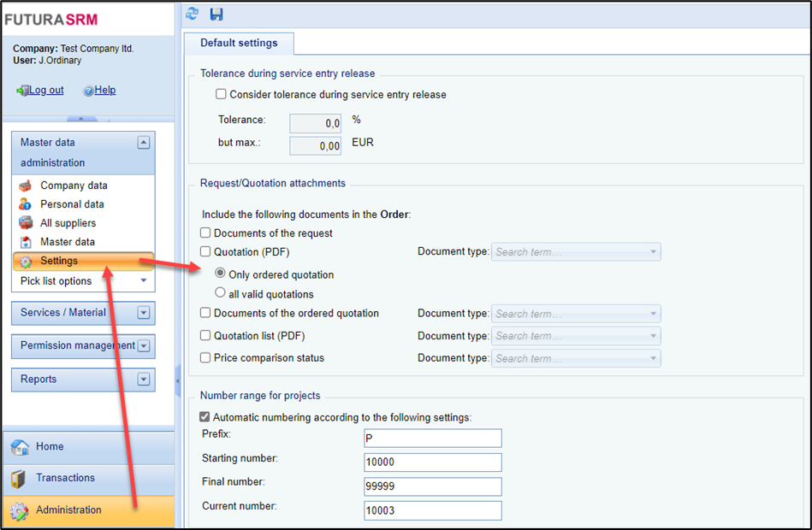The image size is (812, 530).
Task: Expand the Services / Material section
Action: coord(143,313)
